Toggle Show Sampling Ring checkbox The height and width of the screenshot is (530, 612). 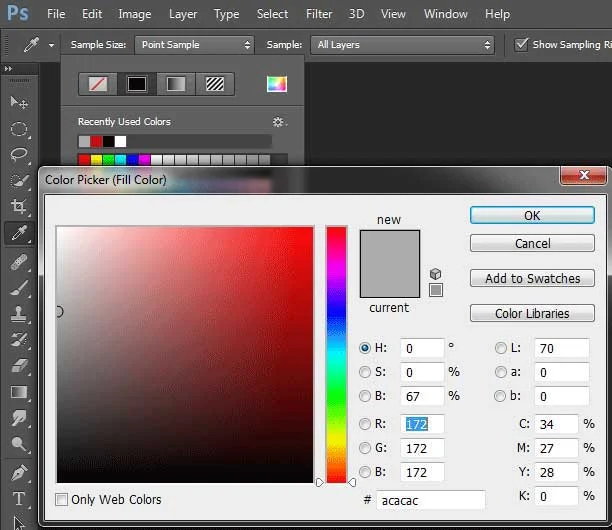[x=521, y=44]
